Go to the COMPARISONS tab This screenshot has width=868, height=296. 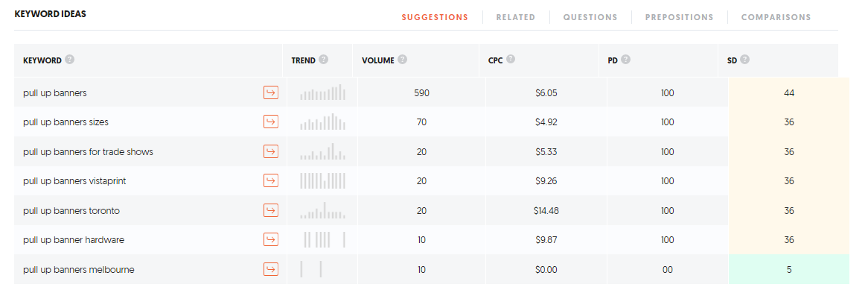tap(776, 17)
